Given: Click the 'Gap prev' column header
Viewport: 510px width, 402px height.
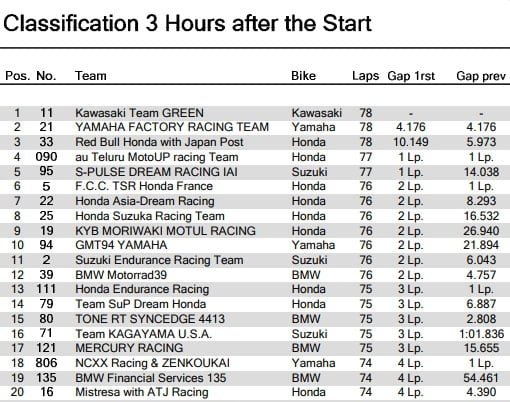Looking at the screenshot, I should pos(481,76).
